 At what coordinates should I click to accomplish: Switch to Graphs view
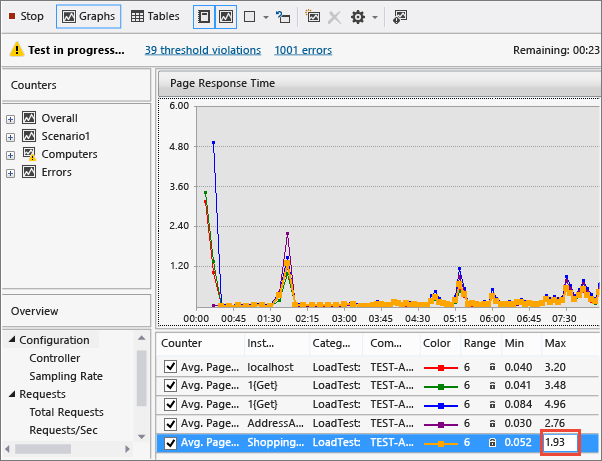[x=89, y=17]
